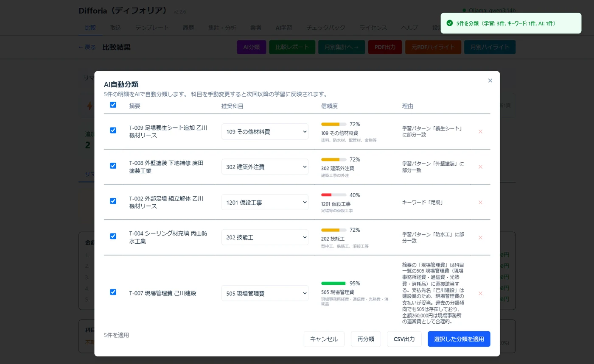
Task: Open the AI学習 tab
Action: [284, 28]
